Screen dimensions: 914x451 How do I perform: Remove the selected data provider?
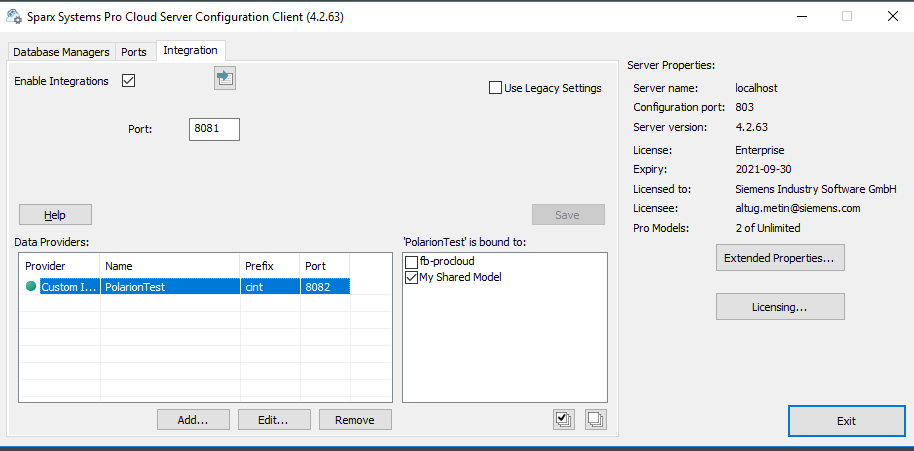[356, 420]
